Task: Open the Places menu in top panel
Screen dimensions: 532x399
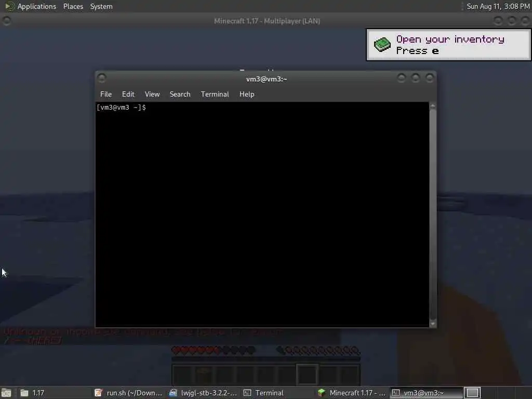Action: click(73, 6)
